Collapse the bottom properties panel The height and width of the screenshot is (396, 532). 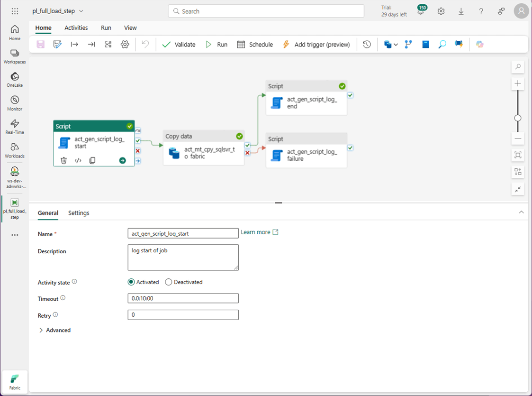pyautogui.click(x=521, y=212)
